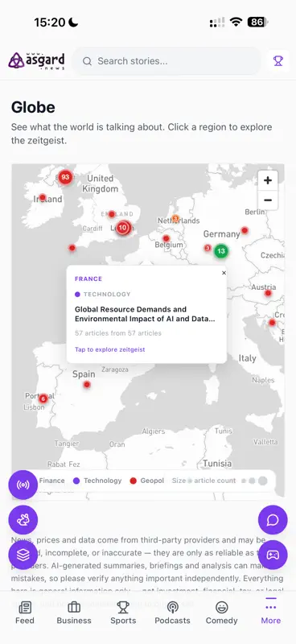Open the layers stack floating button
The width and height of the screenshot is (296, 644).
[x=23, y=555]
